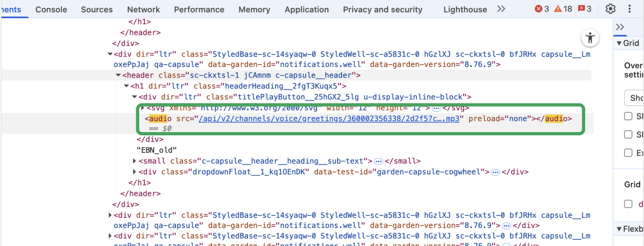The image size is (644, 246).
Task: Open the audio src mp3 link
Action: point(329,119)
